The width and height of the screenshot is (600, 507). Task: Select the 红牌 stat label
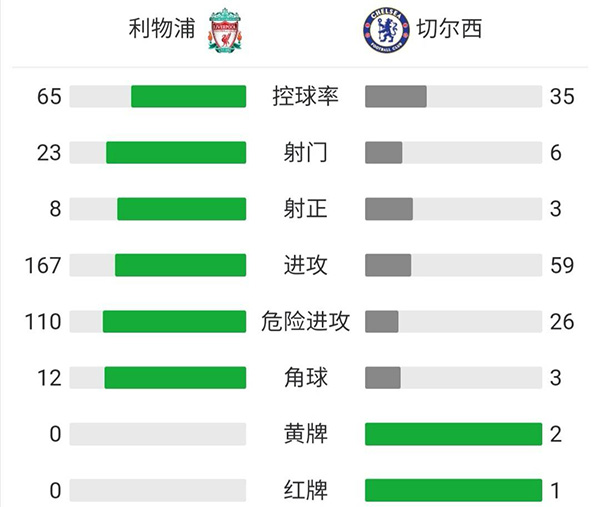coord(305,489)
